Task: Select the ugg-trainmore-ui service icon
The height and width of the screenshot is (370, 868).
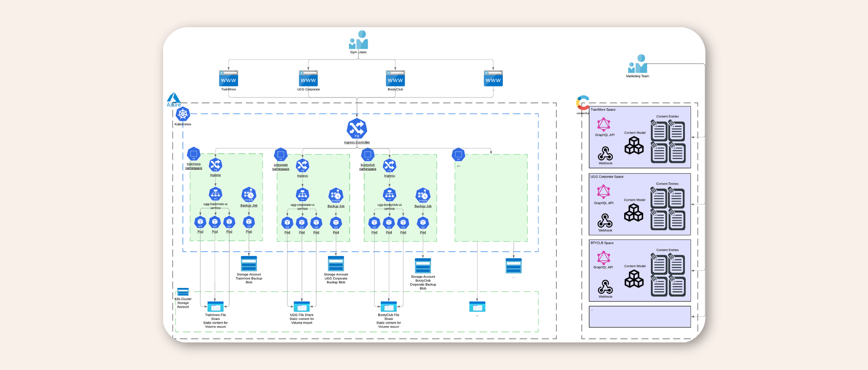Action: pos(215,194)
